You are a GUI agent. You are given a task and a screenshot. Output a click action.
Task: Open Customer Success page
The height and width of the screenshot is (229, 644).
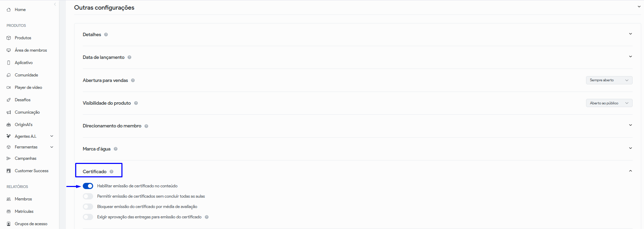pos(31,171)
